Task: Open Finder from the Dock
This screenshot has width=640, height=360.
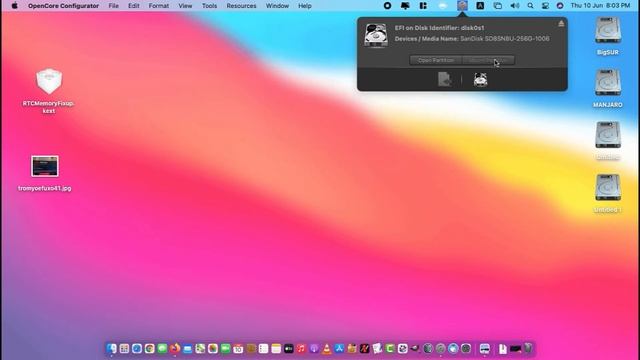Action: click(111, 348)
